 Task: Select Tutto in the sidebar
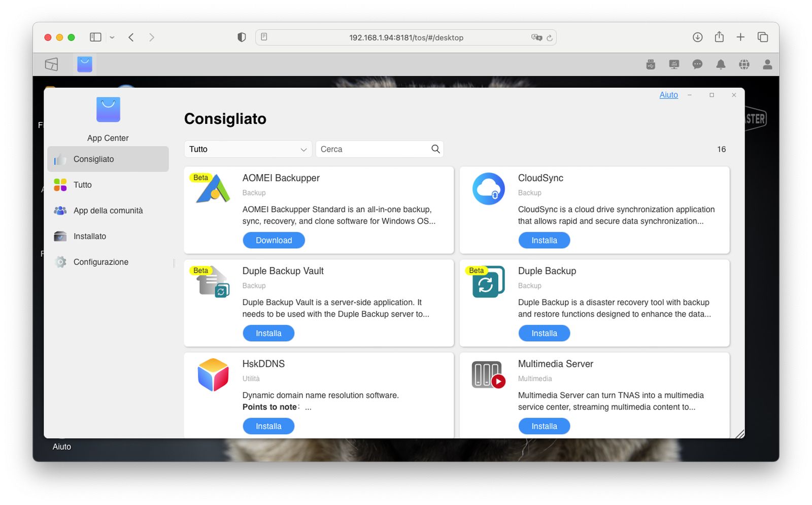pyautogui.click(x=108, y=185)
